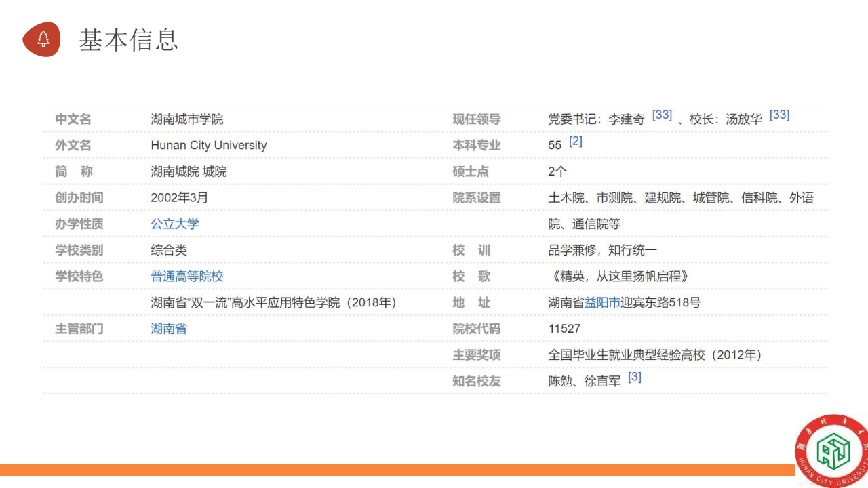Click the 中文名 field label
Viewport: 868px width, 488px height.
[x=73, y=119]
